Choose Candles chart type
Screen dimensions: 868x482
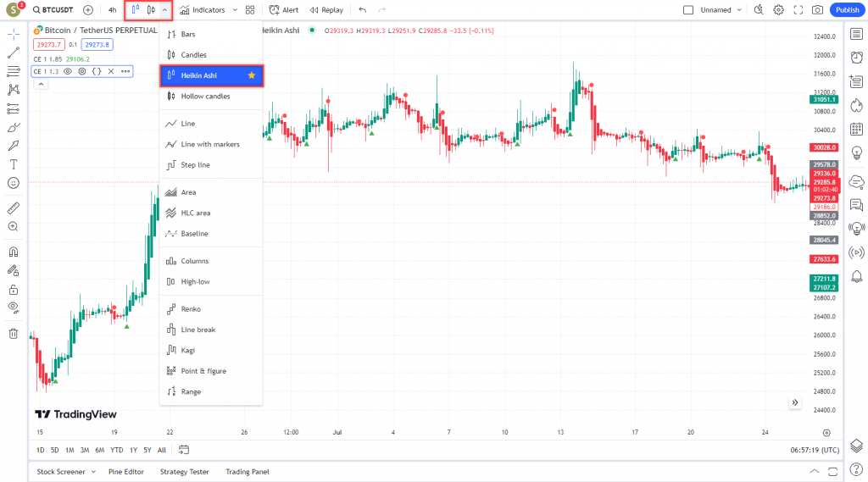[x=211, y=55]
